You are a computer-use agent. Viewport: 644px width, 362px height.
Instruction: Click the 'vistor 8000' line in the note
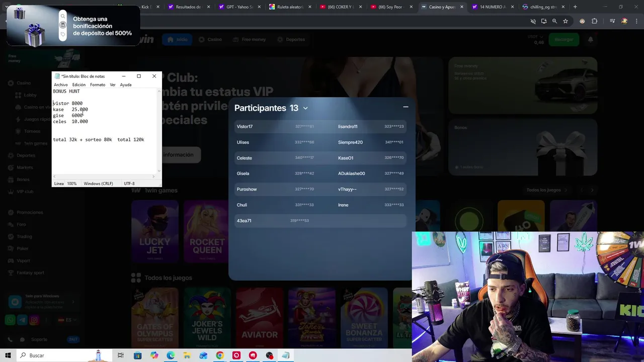pos(68,104)
